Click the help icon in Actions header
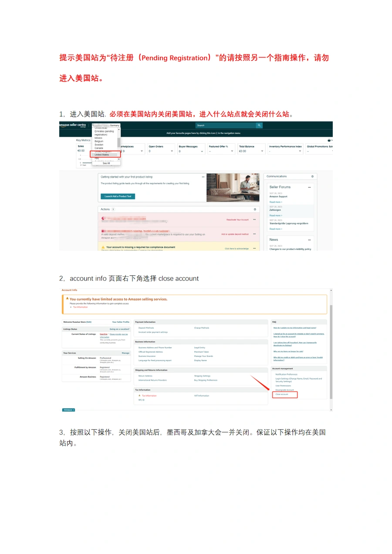The height and width of the screenshot is (554, 392). click(255, 209)
